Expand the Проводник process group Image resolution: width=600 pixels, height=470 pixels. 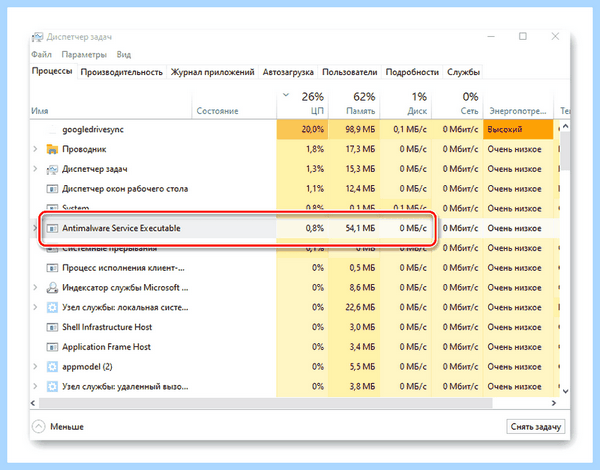tap(35, 149)
